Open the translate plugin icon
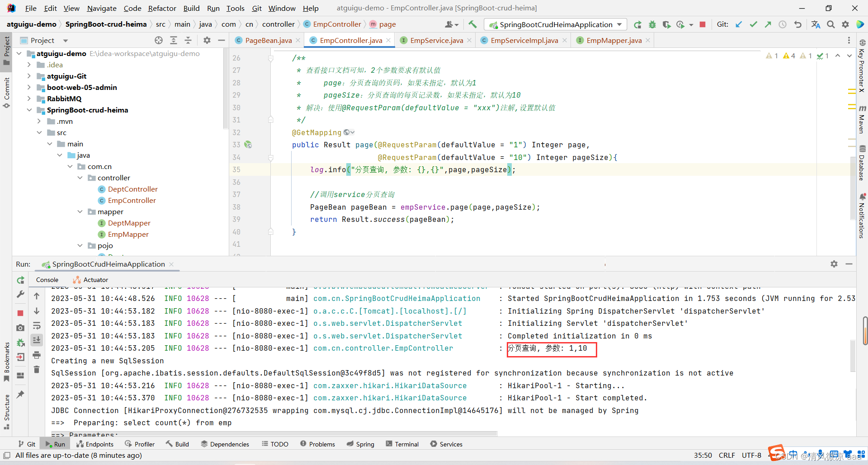This screenshot has width=868, height=465. [816, 24]
